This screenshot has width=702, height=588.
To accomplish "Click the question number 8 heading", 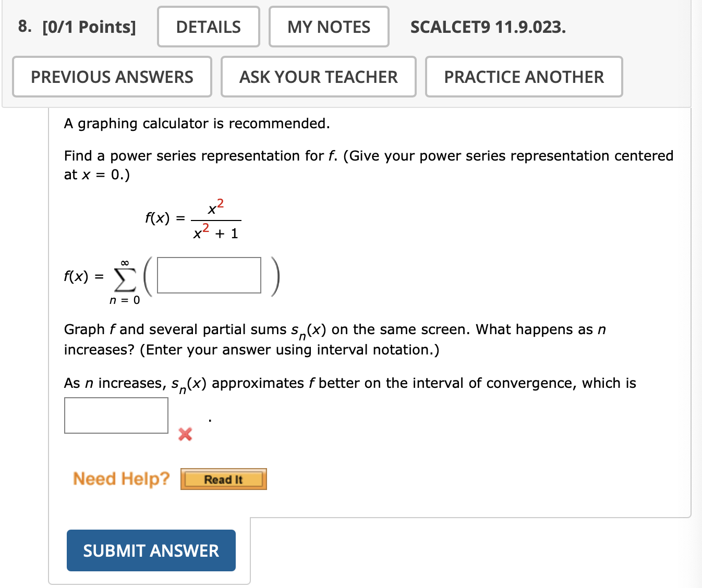I will (x=23, y=27).
